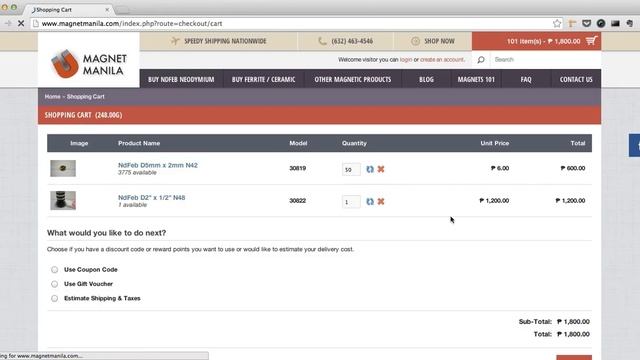
Task: Open the Contact Us page
Action: 576,79
